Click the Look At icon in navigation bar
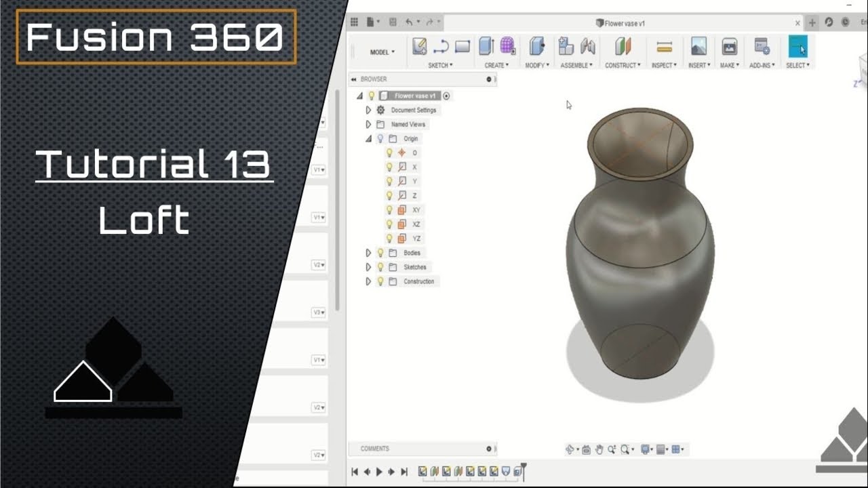 (x=587, y=449)
